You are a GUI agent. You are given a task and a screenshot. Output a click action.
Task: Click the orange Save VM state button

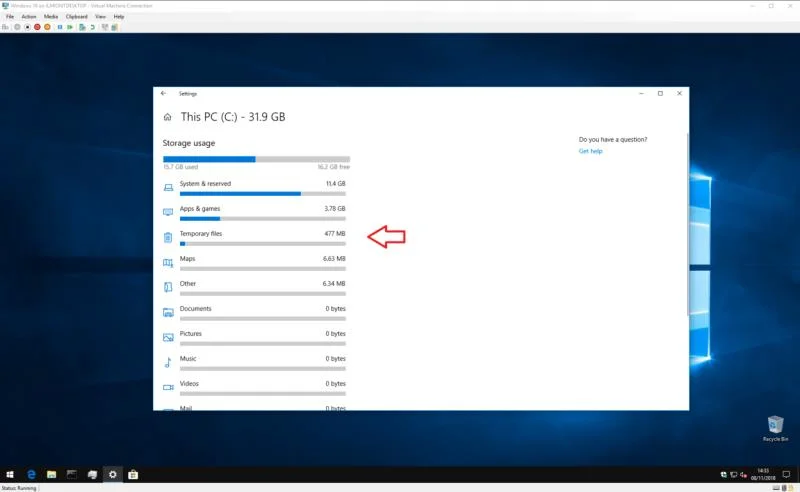click(47, 27)
